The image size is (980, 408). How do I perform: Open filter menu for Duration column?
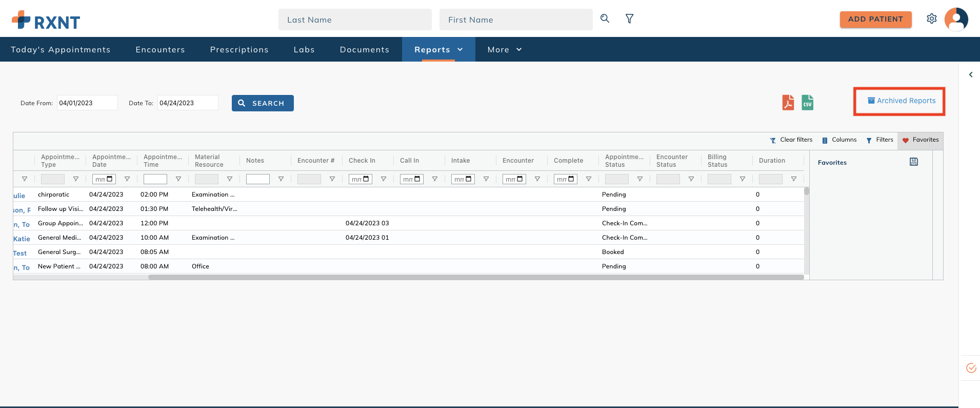(794, 179)
